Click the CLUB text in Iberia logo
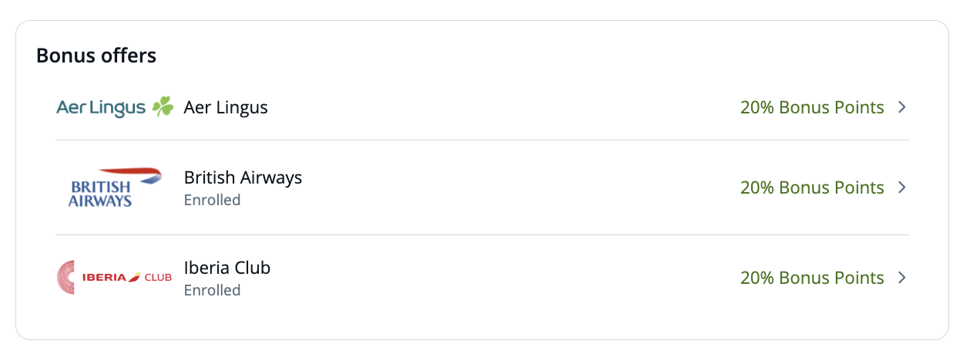This screenshot has width=980, height=361. pos(158,278)
